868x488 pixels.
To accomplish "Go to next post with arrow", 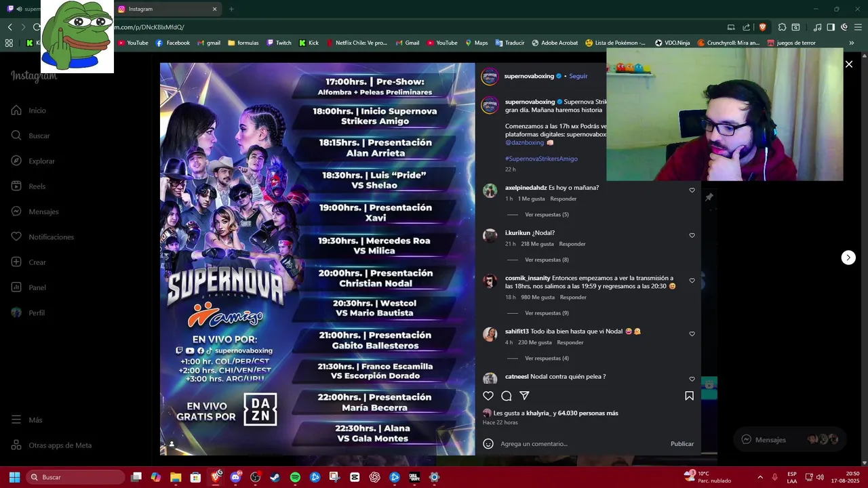I will coord(848,258).
